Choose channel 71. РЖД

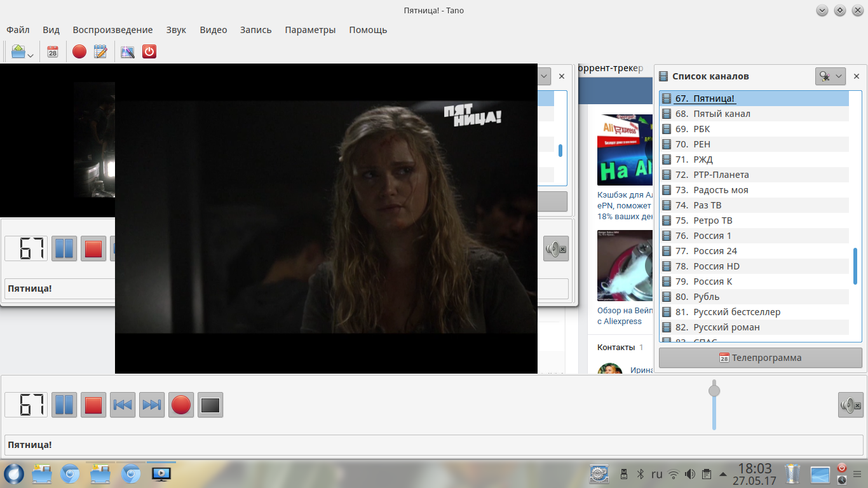pyautogui.click(x=755, y=159)
